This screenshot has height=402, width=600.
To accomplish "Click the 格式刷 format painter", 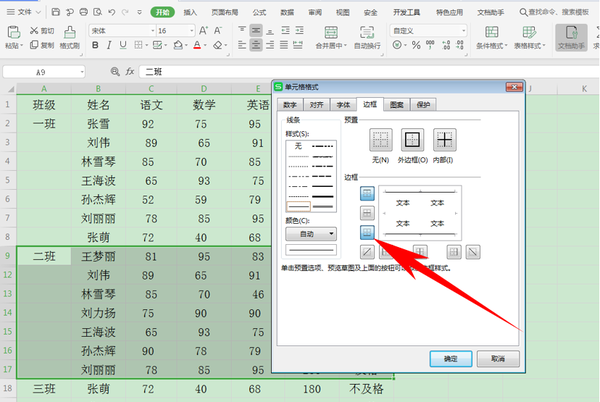I will (68, 39).
